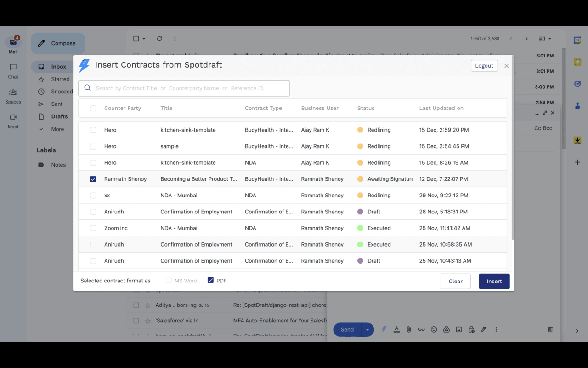Check the Anirudh 28 Nov Draft row
The height and width of the screenshot is (368, 588).
[93, 212]
